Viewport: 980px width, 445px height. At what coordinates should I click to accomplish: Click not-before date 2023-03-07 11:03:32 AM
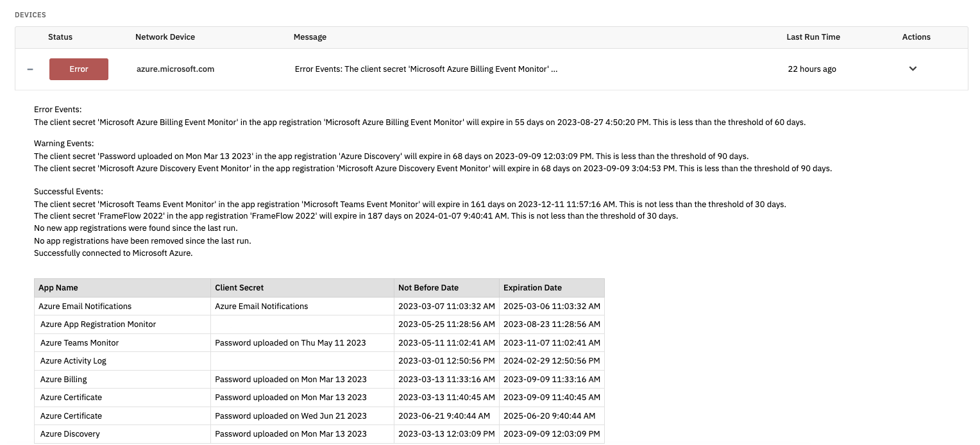pyautogui.click(x=446, y=306)
